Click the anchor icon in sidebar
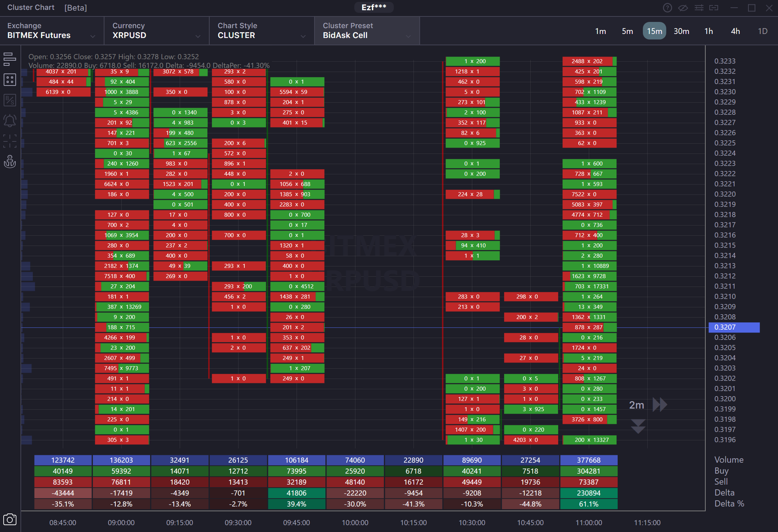This screenshot has width=778, height=532. [x=10, y=162]
